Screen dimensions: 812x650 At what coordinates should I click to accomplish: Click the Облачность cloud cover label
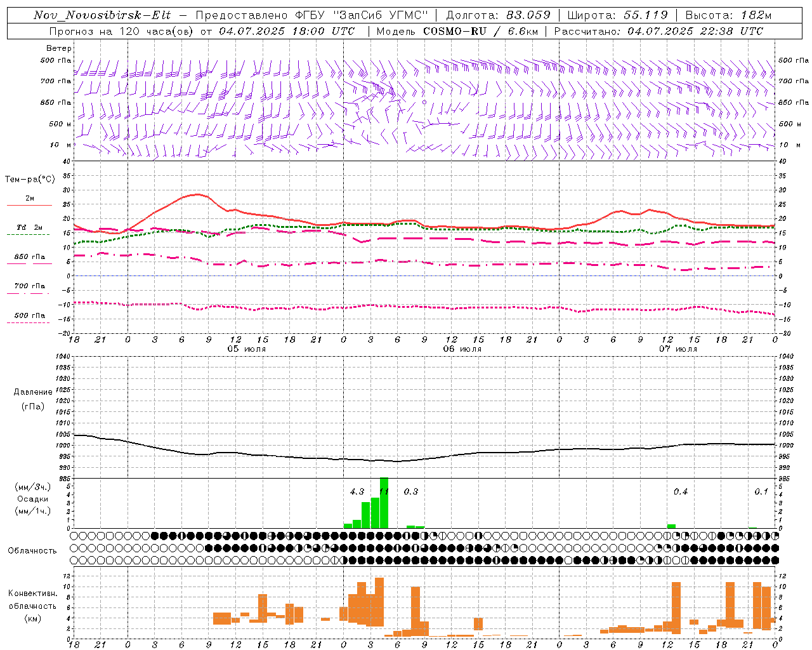[32, 550]
